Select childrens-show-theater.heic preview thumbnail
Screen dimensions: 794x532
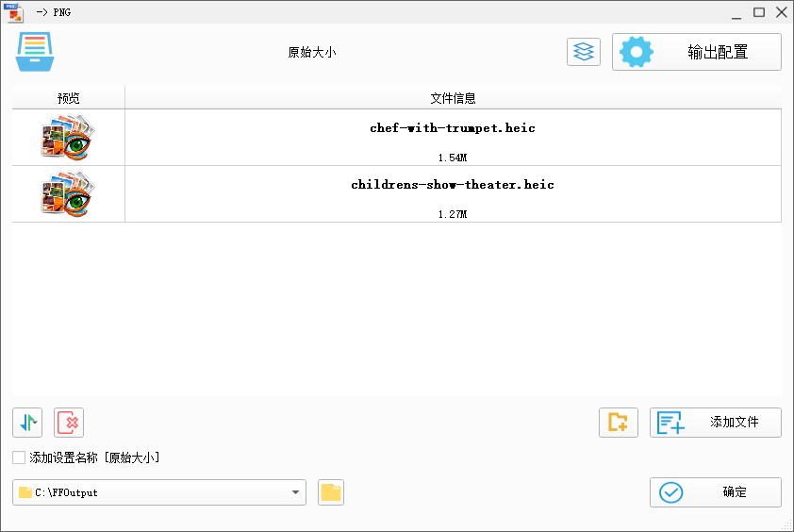pyautogui.click(x=68, y=193)
